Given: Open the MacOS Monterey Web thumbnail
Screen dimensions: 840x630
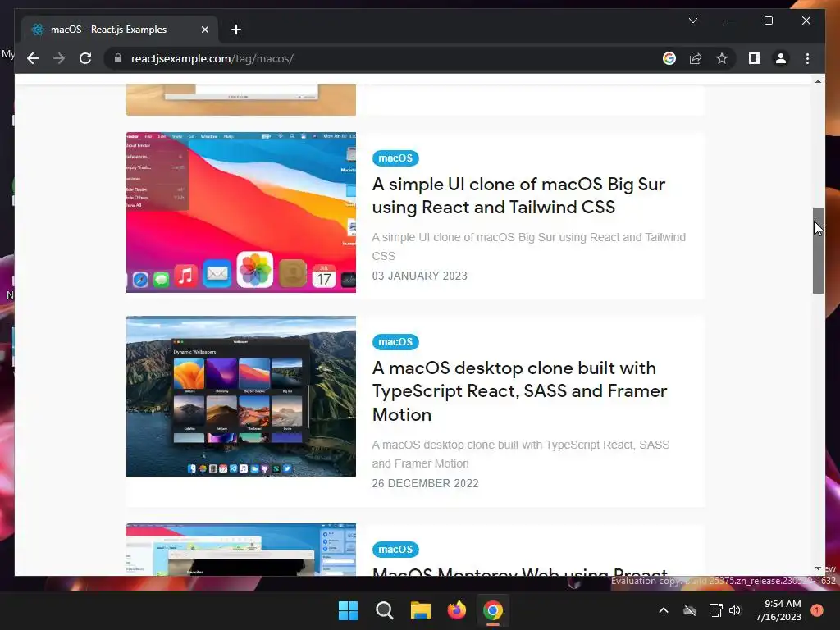Looking at the screenshot, I should [x=241, y=550].
